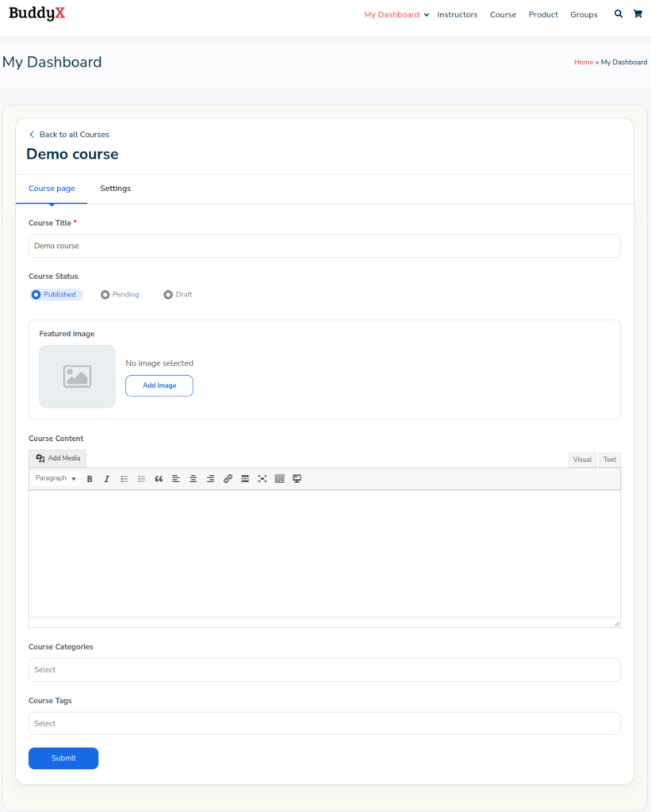Enter fullscreen editing mode
This screenshot has height=812, width=651.
pyautogui.click(x=262, y=478)
